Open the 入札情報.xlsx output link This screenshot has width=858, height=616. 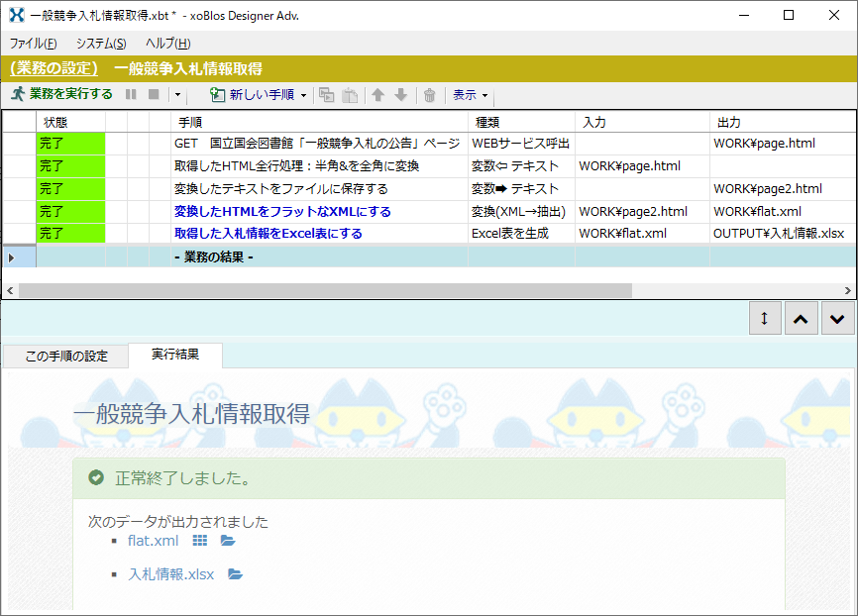[x=170, y=573]
